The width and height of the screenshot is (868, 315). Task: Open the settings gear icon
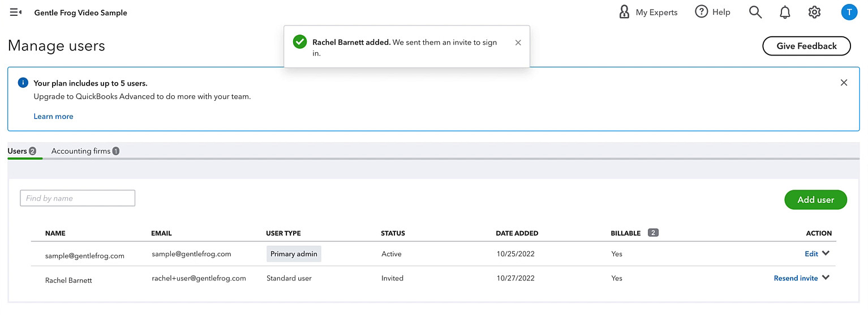click(814, 12)
